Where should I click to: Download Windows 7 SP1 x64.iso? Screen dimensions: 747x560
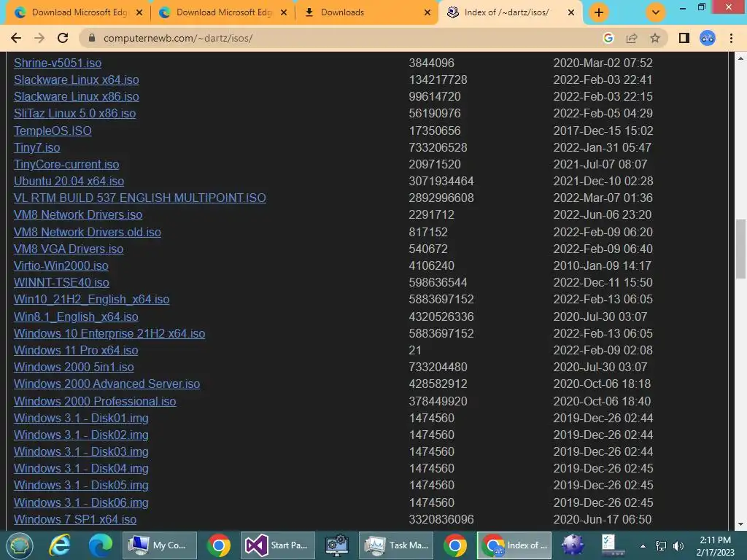75,519
